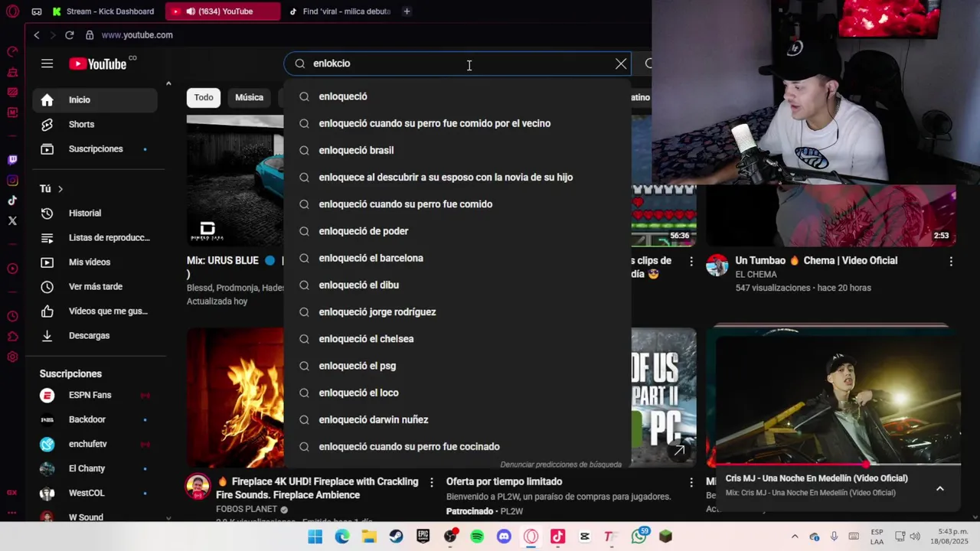Open X (Twitter) in the Opera sidebar
Viewport: 980px width, 551px height.
click(12, 220)
